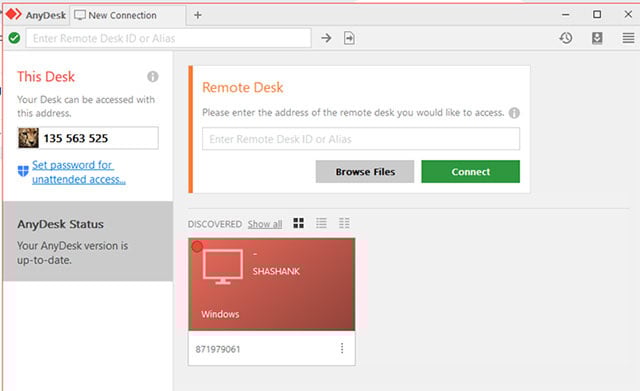Click the Show all link
The width and height of the screenshot is (640, 391).
point(265,224)
